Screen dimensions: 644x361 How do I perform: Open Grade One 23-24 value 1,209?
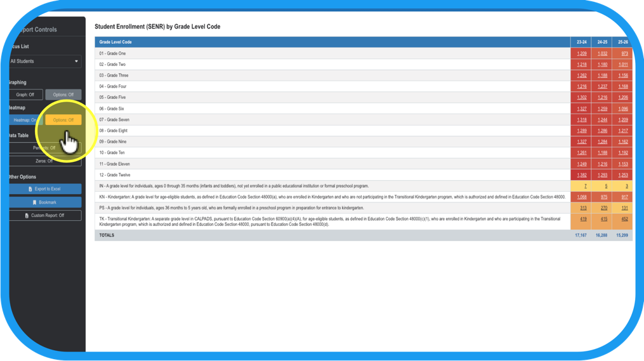581,54
